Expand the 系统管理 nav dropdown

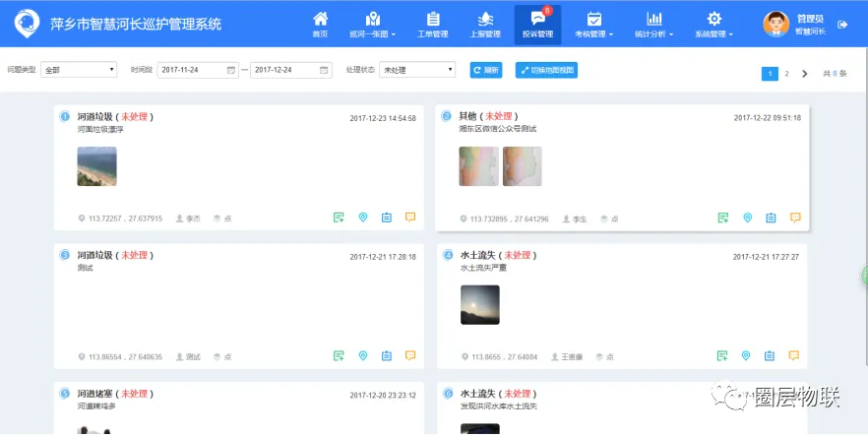point(714,25)
